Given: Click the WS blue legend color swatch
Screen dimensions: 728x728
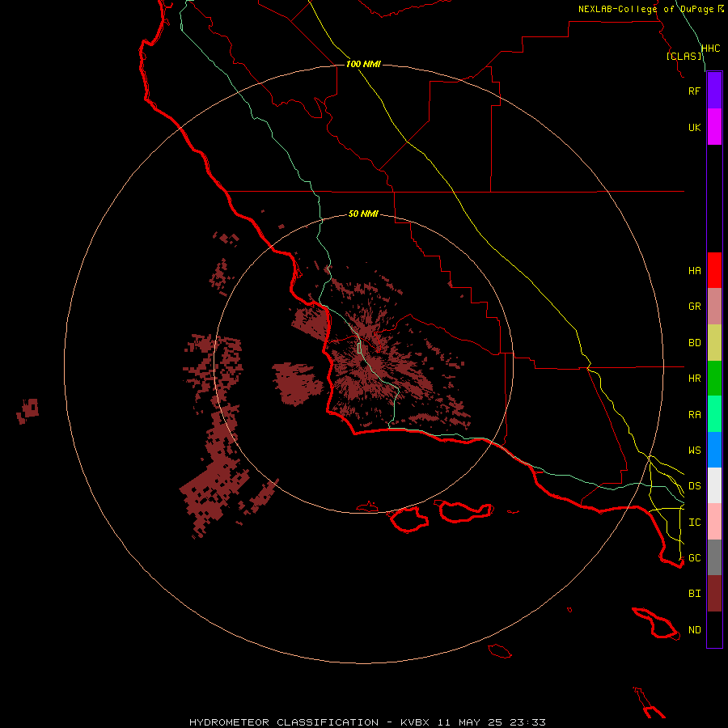Looking at the screenshot, I should pos(714,450).
